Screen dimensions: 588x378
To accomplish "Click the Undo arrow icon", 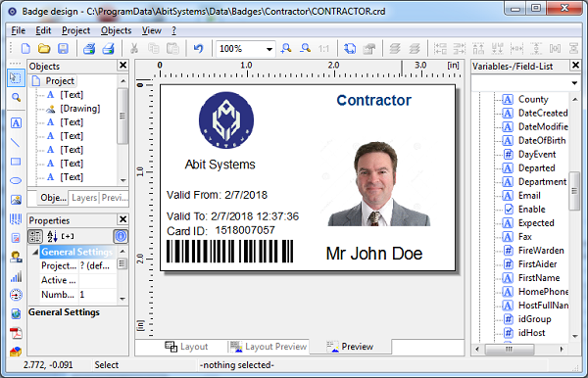I will (x=198, y=48).
